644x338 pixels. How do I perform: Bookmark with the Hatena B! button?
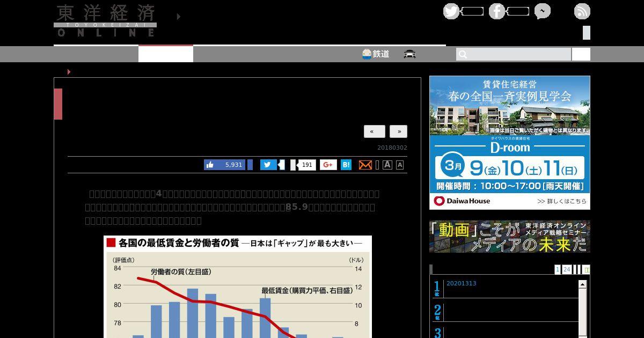pyautogui.click(x=347, y=165)
